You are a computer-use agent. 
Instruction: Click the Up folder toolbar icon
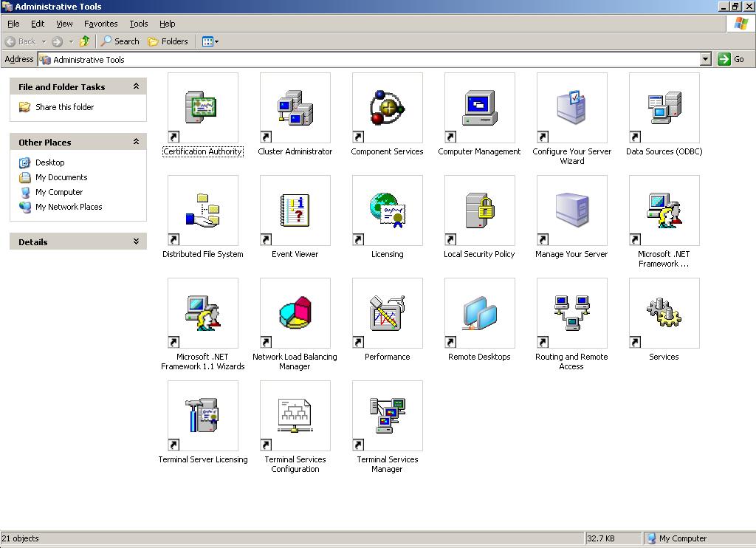pyautogui.click(x=85, y=41)
